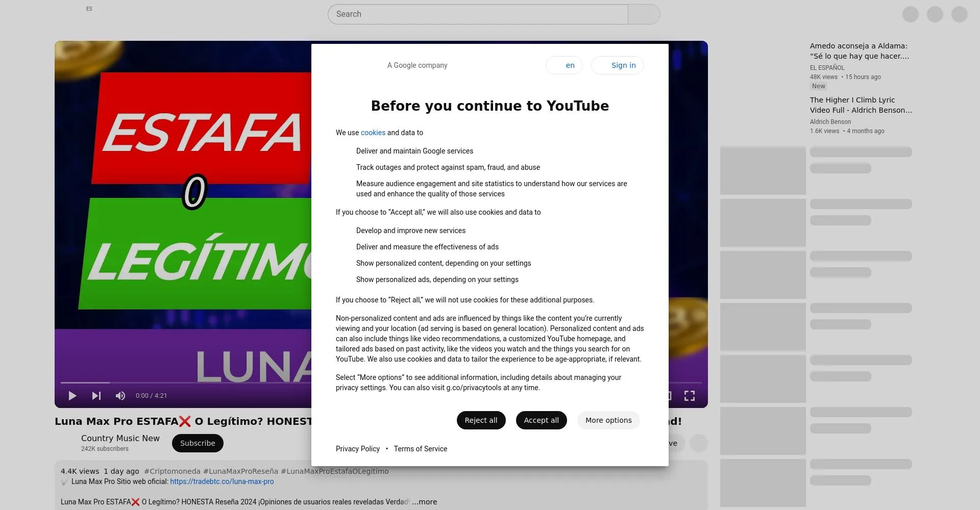980x510 pixels.
Task: Click the '0:00 / 4:21' time display
Action: (x=151, y=396)
